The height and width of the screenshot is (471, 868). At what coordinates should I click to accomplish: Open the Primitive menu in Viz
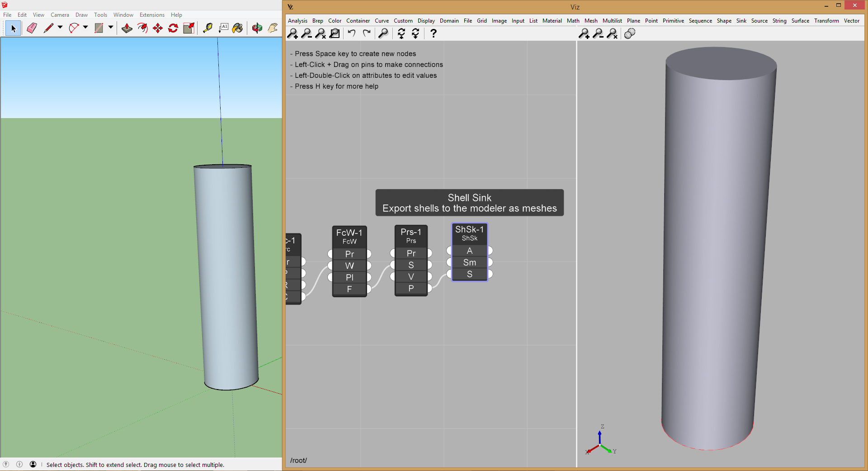point(673,21)
